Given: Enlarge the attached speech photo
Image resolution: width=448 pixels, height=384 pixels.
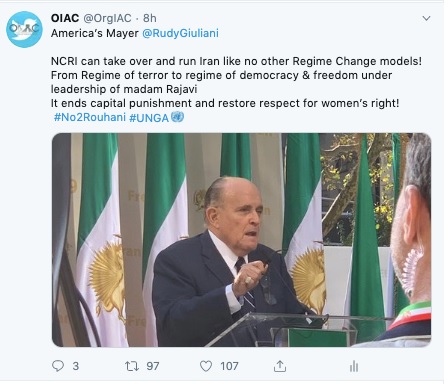Looking at the screenshot, I should point(242,240).
